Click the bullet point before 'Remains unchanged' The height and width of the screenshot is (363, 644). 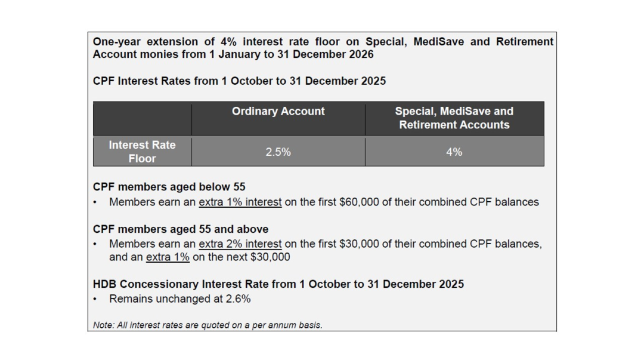[x=95, y=299]
